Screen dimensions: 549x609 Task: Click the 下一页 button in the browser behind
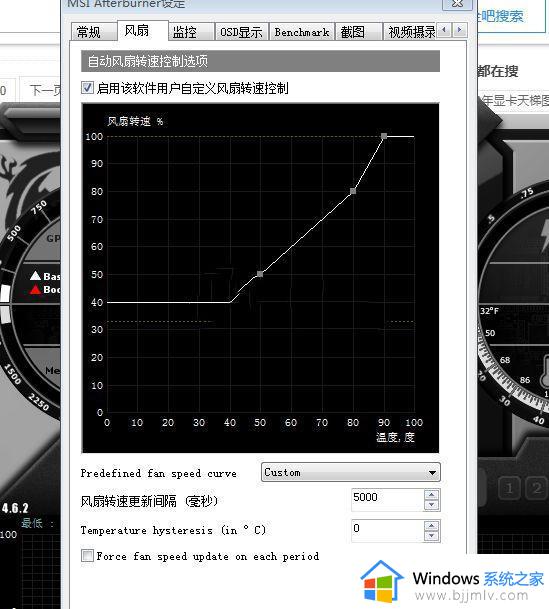tap(45, 90)
